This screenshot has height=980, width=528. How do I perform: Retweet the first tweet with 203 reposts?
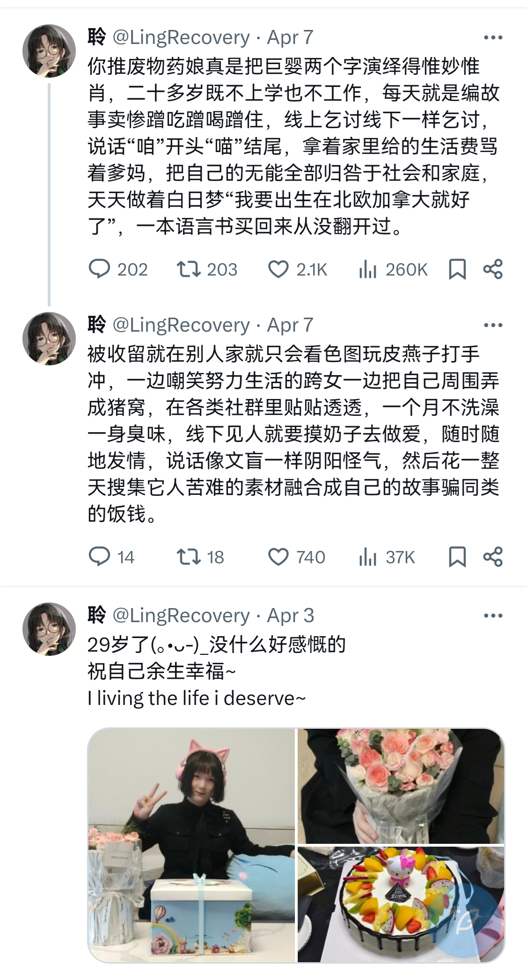click(x=188, y=269)
